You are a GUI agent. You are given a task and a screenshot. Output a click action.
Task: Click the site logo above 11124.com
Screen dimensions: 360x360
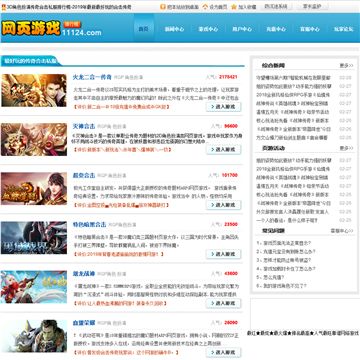(31, 28)
